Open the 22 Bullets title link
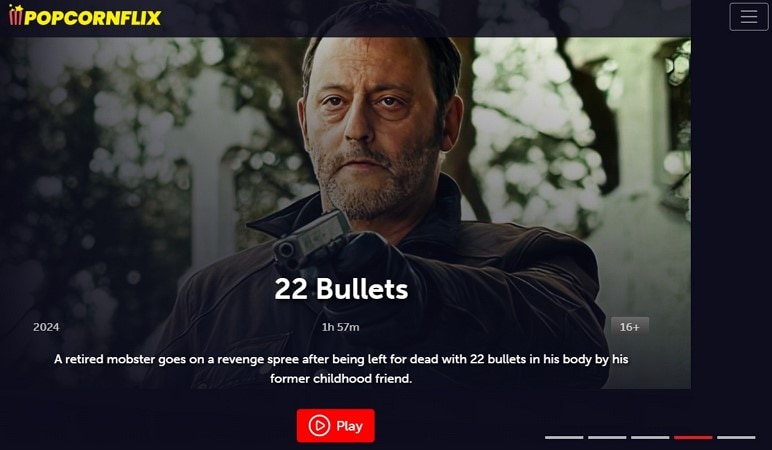This screenshot has height=450, width=772. (x=341, y=289)
